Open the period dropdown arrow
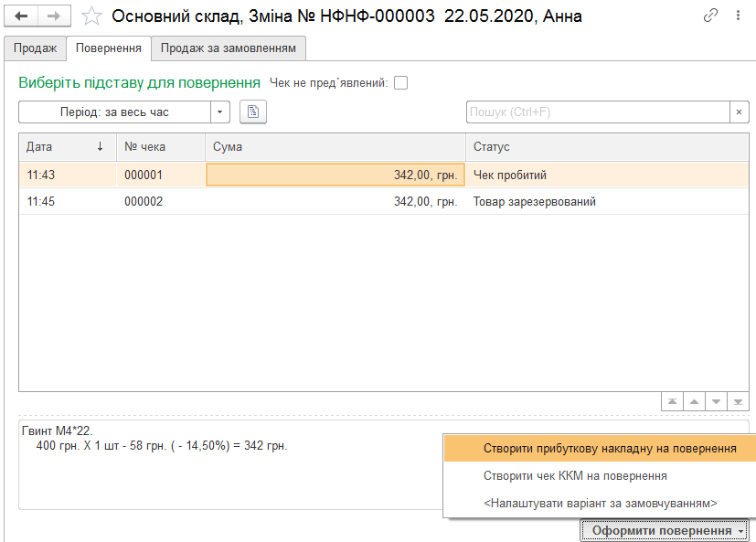The image size is (756, 542). [x=220, y=112]
